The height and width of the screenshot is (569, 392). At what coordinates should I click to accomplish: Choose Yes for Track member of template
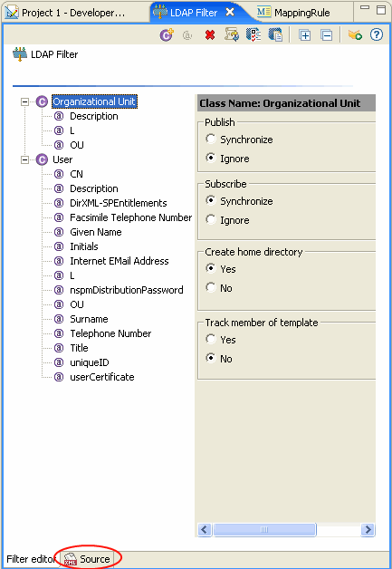pyautogui.click(x=211, y=339)
